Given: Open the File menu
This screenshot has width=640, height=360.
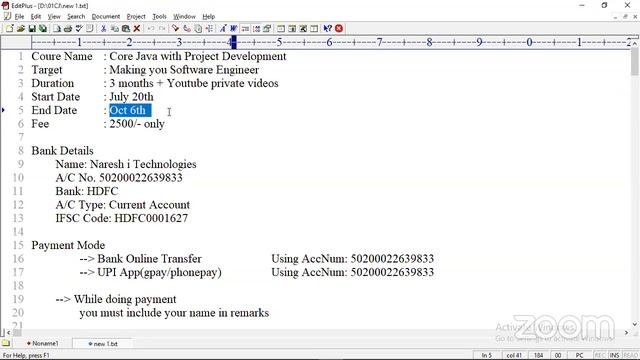Looking at the screenshot, I should [19, 17].
